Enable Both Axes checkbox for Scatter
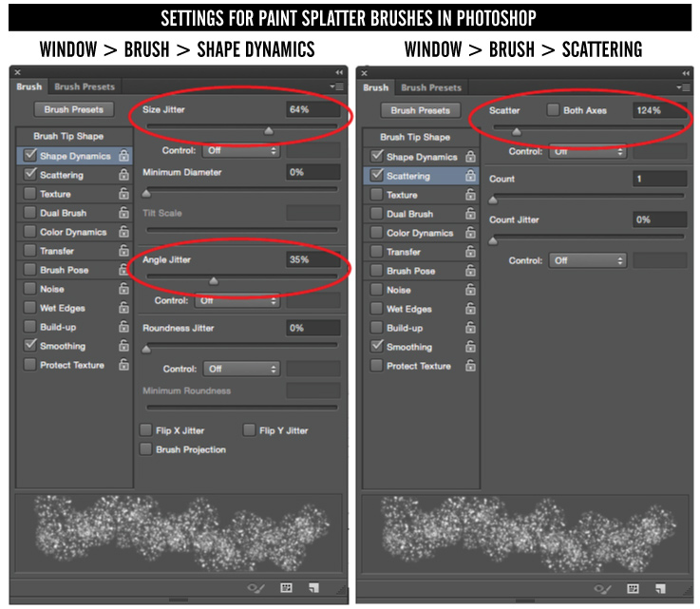 pos(553,110)
